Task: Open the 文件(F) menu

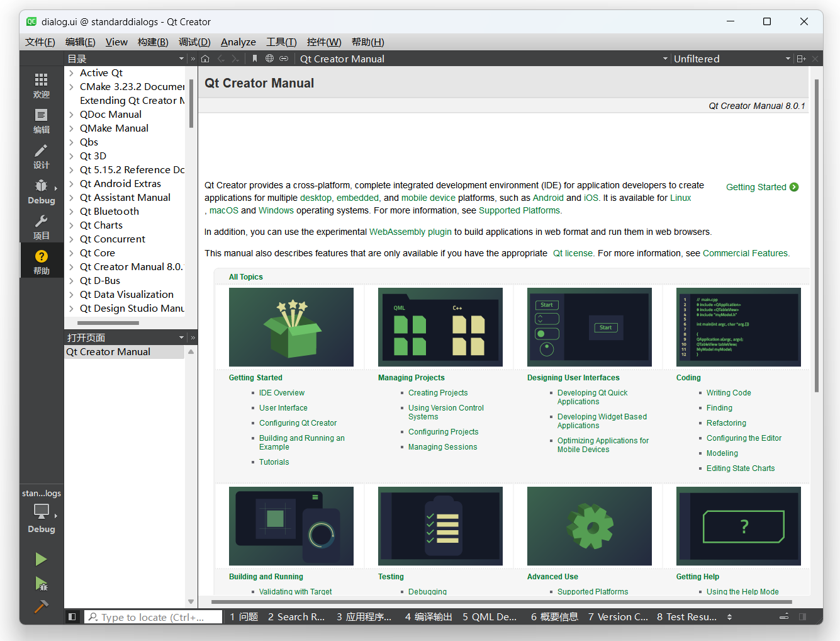Action: [40, 42]
